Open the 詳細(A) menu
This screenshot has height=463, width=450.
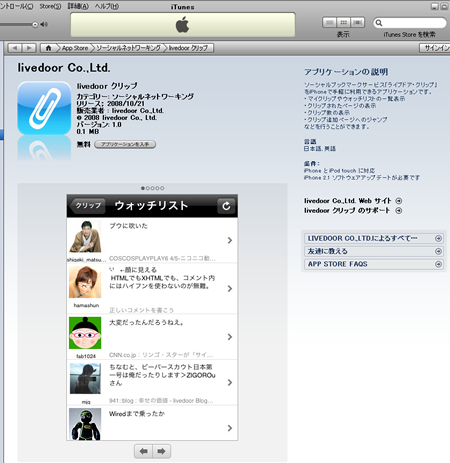(x=78, y=6)
